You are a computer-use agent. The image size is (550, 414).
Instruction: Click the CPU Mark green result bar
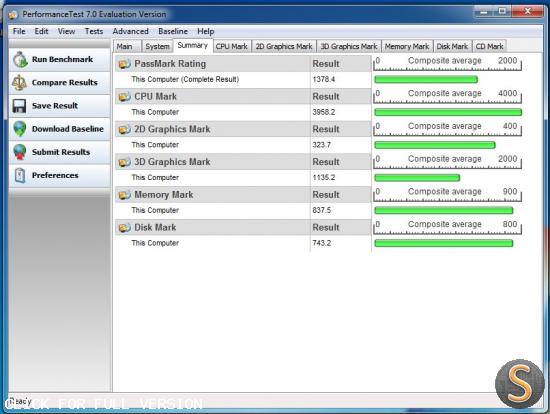pyautogui.click(x=448, y=112)
